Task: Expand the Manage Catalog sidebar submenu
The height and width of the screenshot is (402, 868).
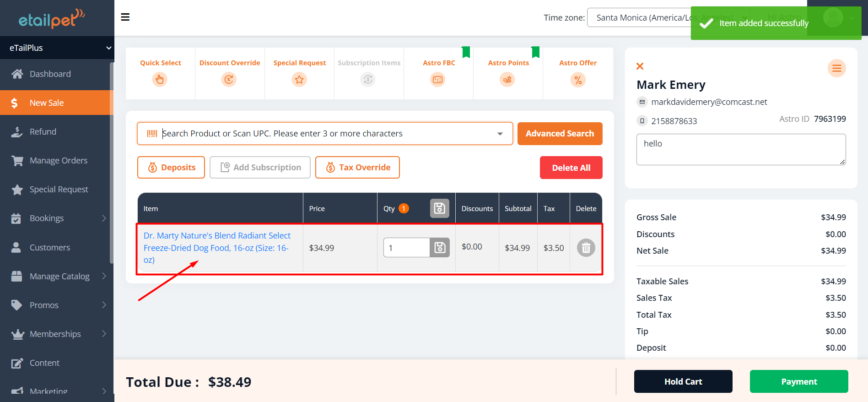Action: point(104,276)
